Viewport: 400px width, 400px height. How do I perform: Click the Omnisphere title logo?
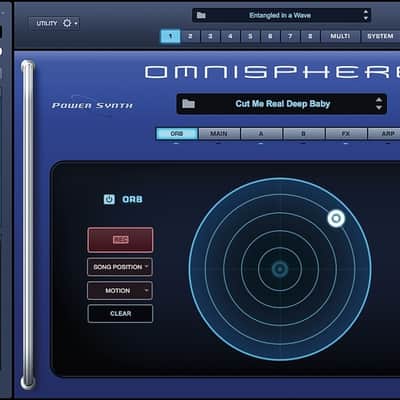(x=272, y=72)
